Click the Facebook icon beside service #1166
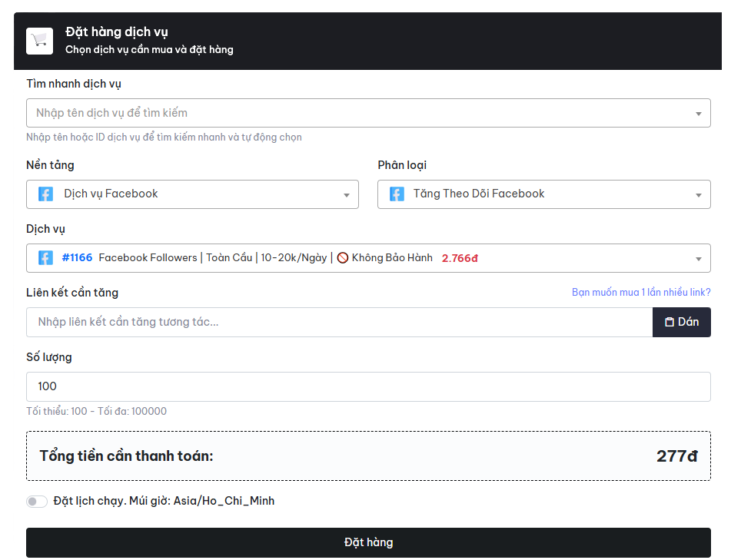 (46, 258)
